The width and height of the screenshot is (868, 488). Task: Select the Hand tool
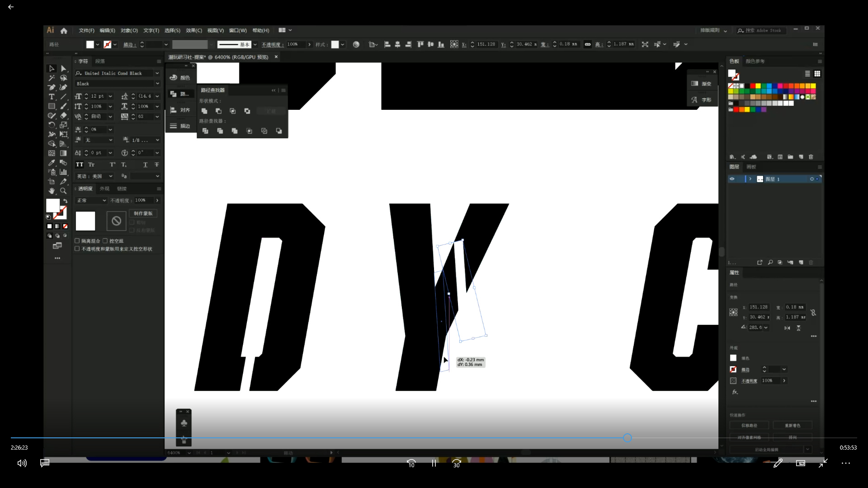point(52,191)
